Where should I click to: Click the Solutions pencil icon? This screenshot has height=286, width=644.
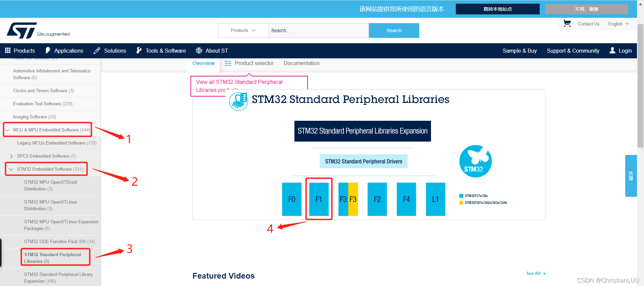coord(97,51)
